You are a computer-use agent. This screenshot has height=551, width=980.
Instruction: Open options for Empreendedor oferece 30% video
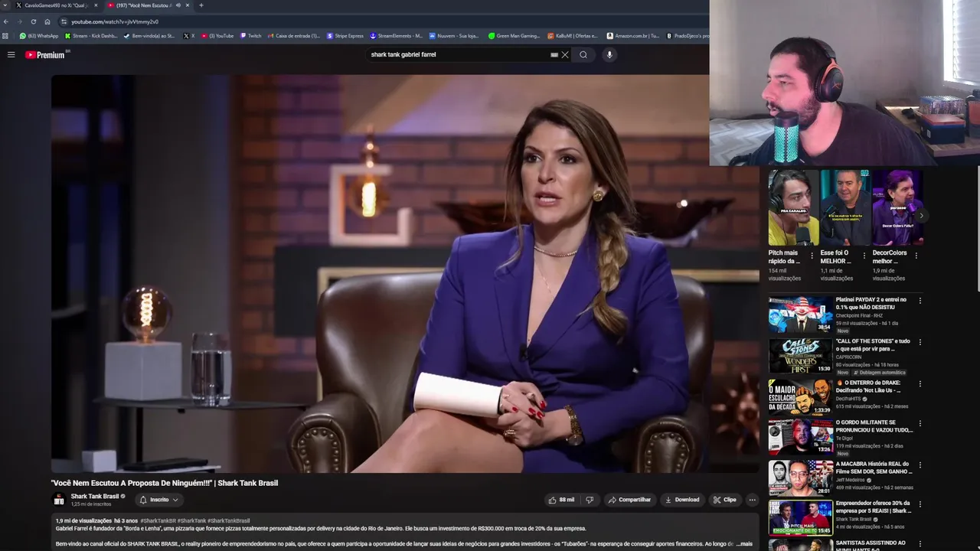point(920,504)
